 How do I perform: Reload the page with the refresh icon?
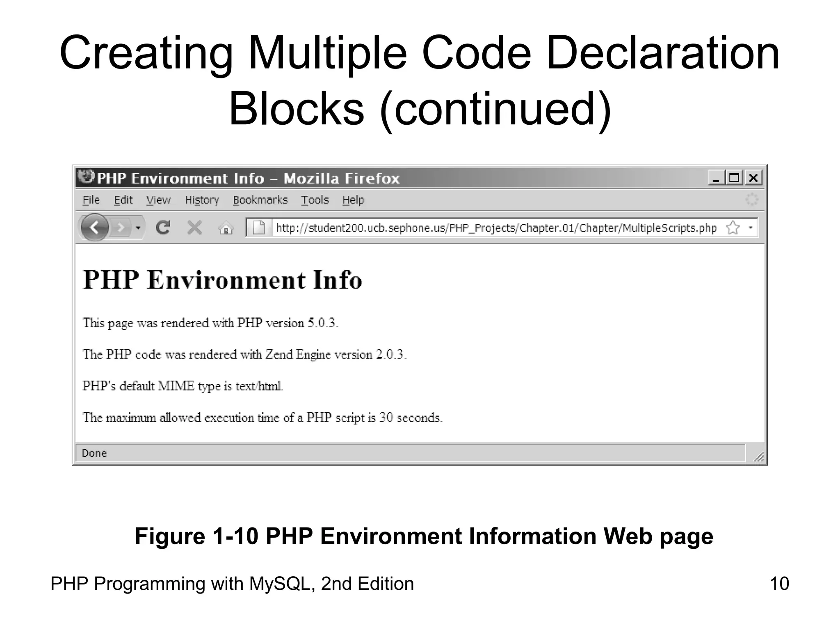(163, 228)
